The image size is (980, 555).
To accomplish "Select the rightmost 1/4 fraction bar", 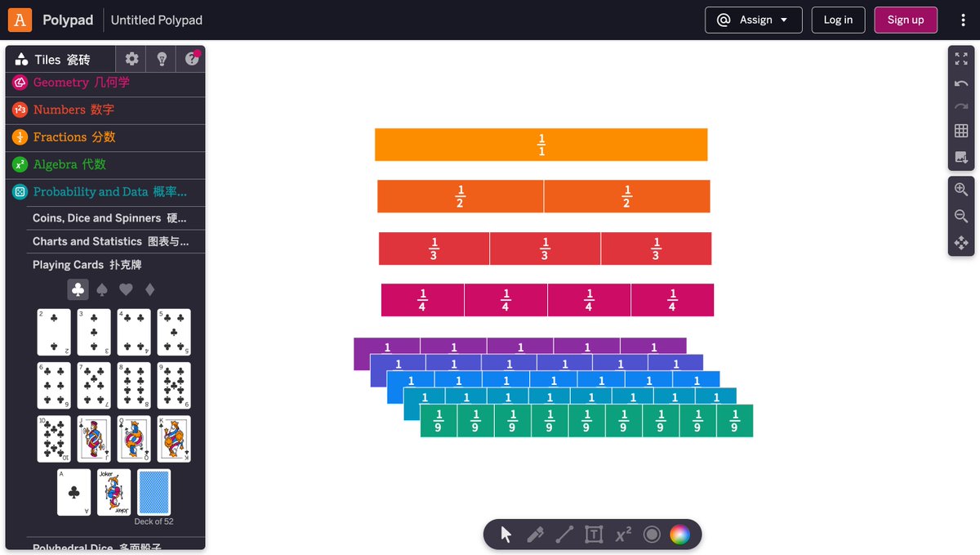I will [672, 300].
